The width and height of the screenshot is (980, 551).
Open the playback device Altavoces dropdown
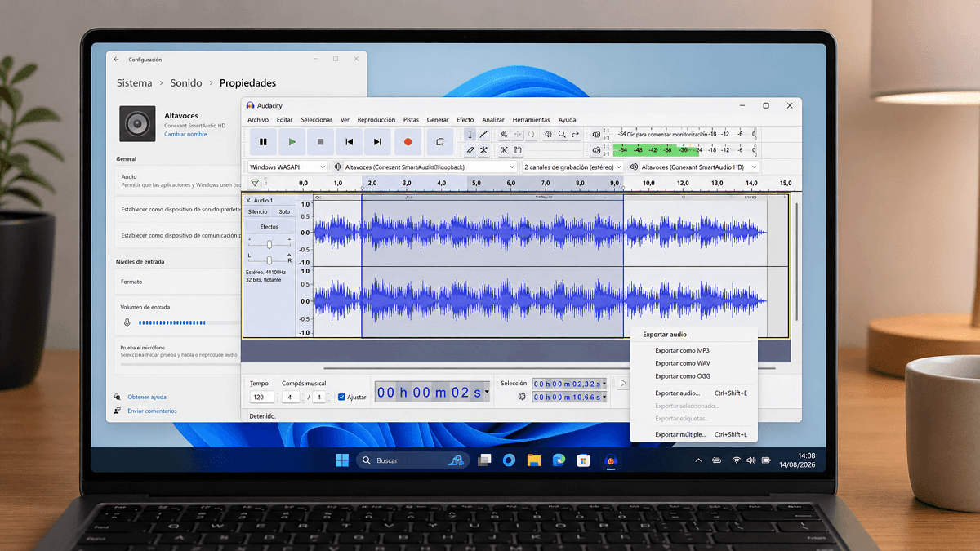coord(699,167)
